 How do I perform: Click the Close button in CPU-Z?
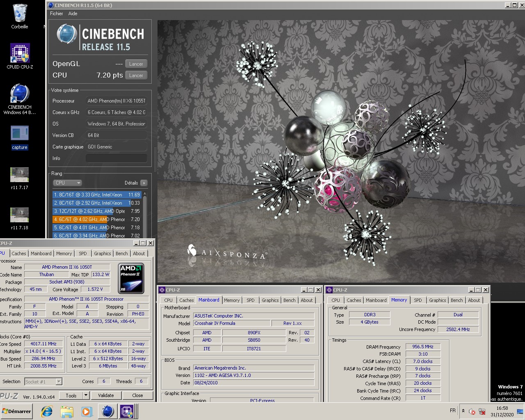coord(138,395)
